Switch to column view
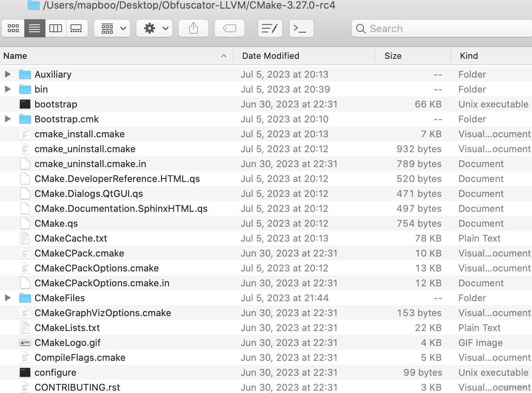Viewport: 532px width, 393px height. click(56, 28)
